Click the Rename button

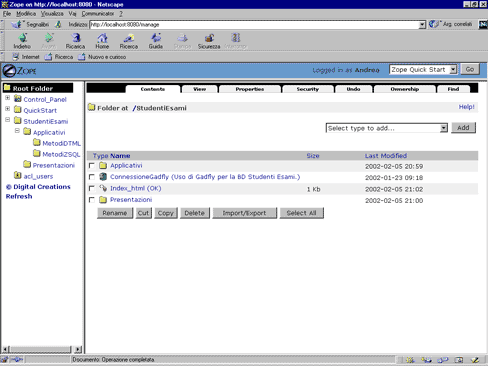click(x=115, y=213)
